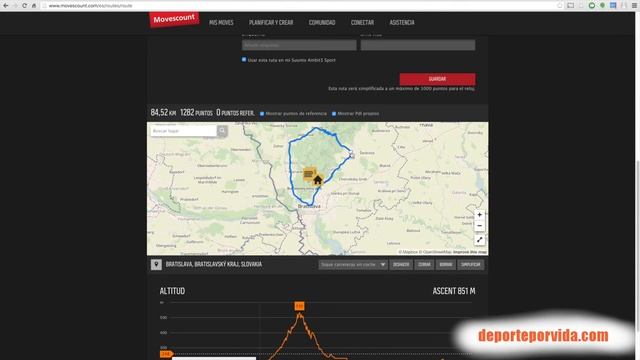
Task: Click the blue extension icon in toolbar
Action: [613, 6]
